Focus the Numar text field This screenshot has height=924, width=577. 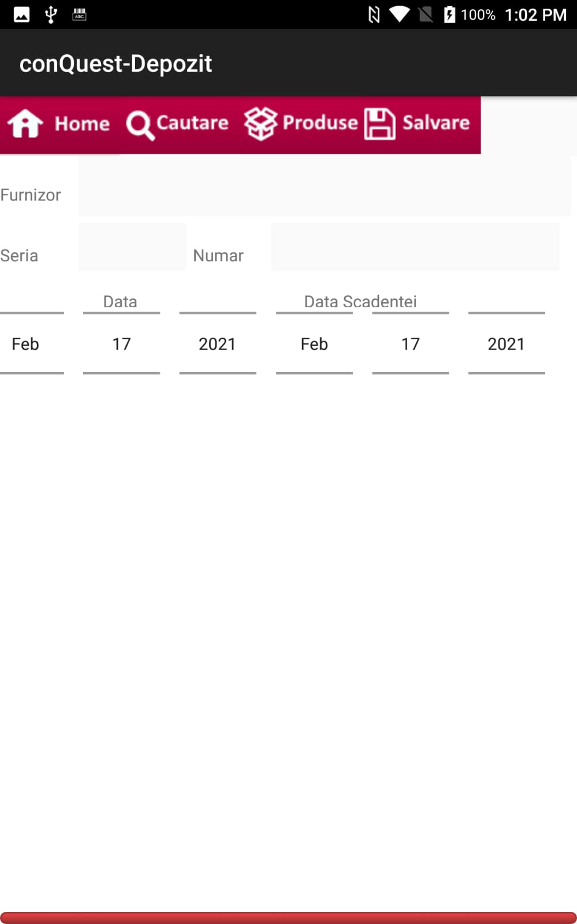coord(415,247)
